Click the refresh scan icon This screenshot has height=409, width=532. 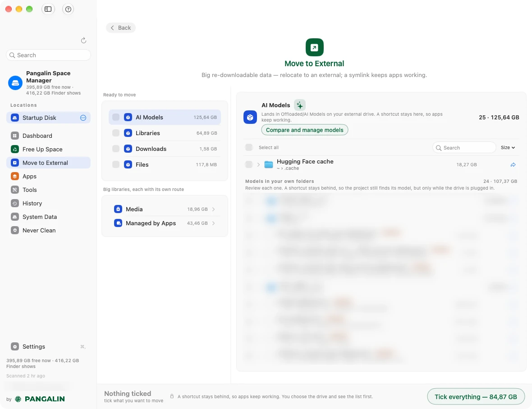pyautogui.click(x=83, y=41)
